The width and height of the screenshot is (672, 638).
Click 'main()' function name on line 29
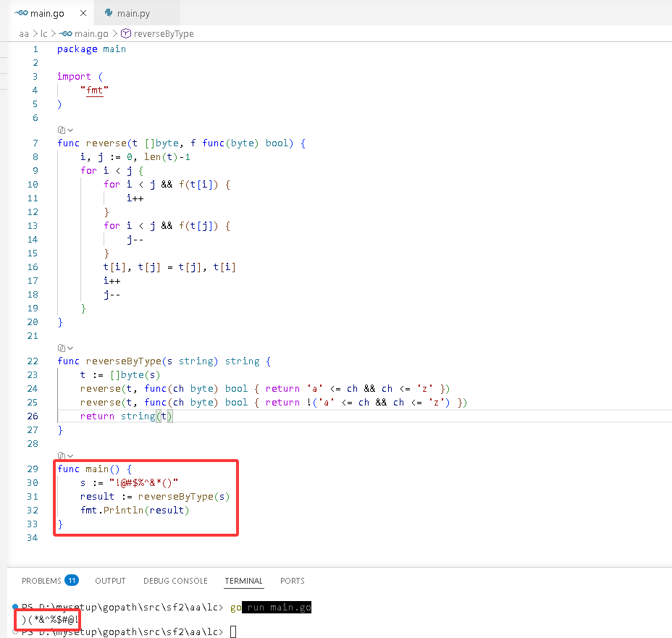pyautogui.click(x=102, y=469)
